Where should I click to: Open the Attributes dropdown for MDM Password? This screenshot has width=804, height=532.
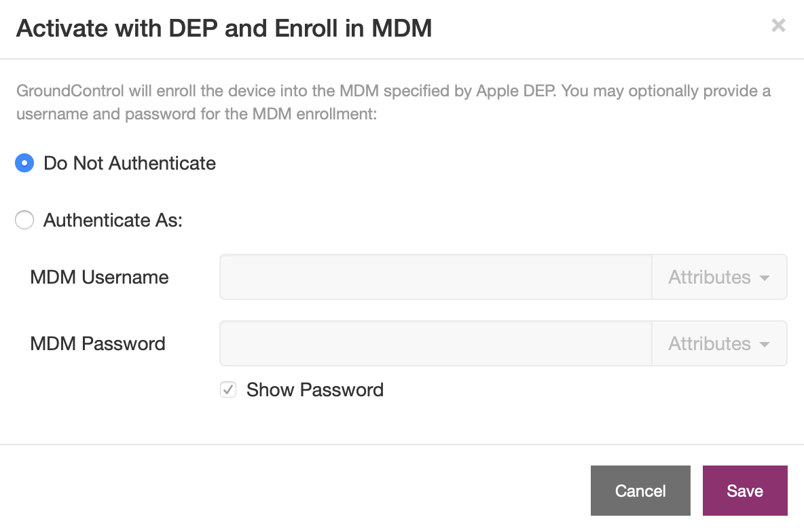(719, 343)
